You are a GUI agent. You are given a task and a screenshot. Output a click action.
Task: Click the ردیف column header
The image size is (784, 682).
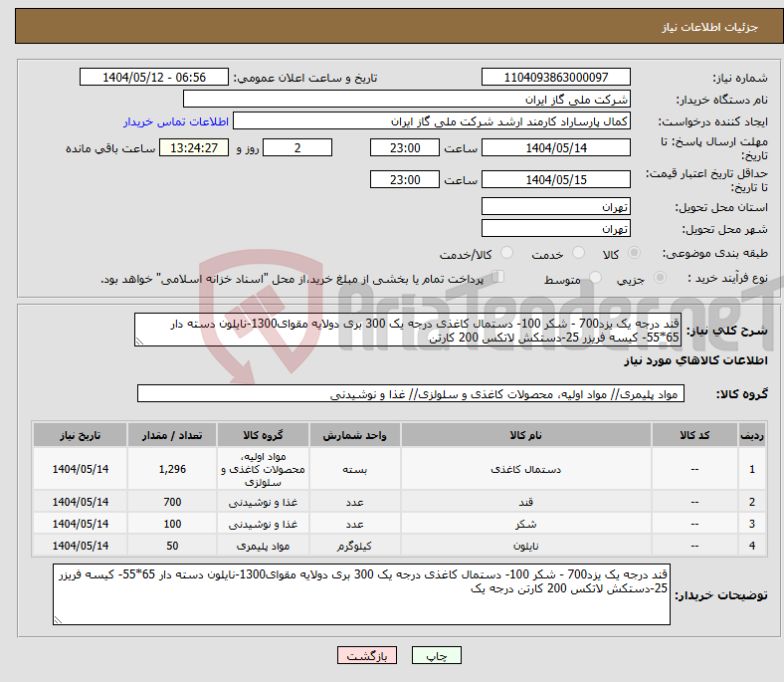click(752, 435)
